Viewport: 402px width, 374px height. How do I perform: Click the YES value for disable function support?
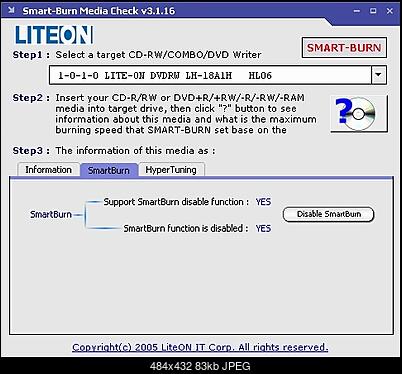pyautogui.click(x=263, y=202)
